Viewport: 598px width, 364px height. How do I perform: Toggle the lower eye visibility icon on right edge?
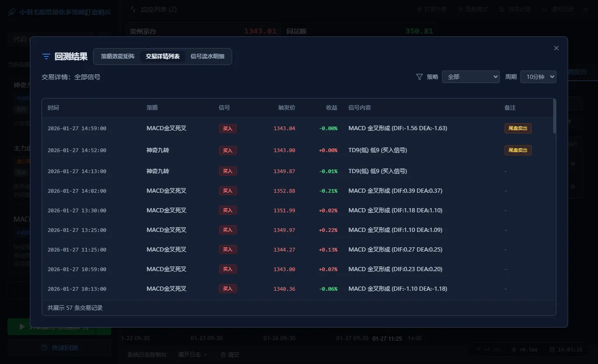coord(573,186)
